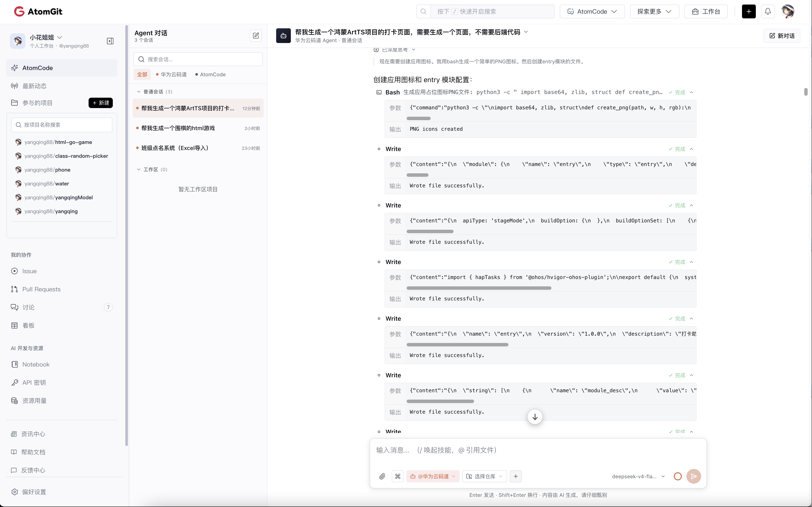The image size is (812, 507).
Task: Click the search magnifier icon in top bar
Action: point(424,11)
